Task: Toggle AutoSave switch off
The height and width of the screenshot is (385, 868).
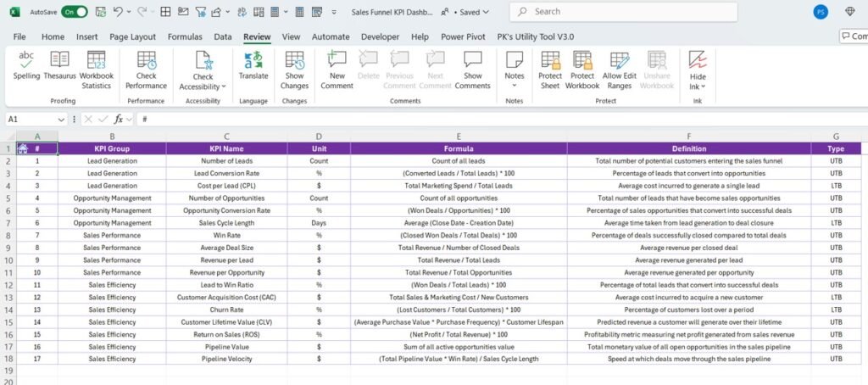Action: tap(75, 12)
